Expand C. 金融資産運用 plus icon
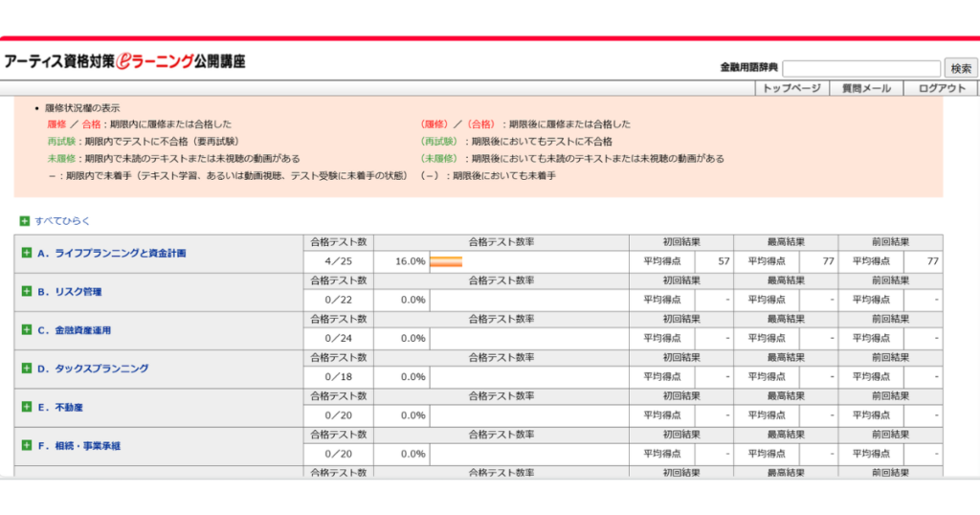Screen dimensions: 980x515 27,330
